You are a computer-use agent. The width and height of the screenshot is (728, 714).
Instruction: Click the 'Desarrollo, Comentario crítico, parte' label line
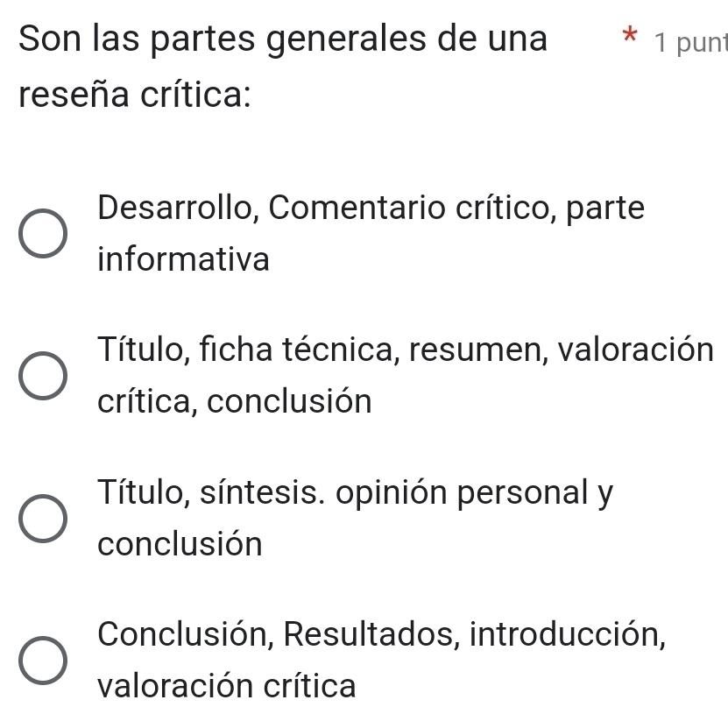[x=371, y=209]
